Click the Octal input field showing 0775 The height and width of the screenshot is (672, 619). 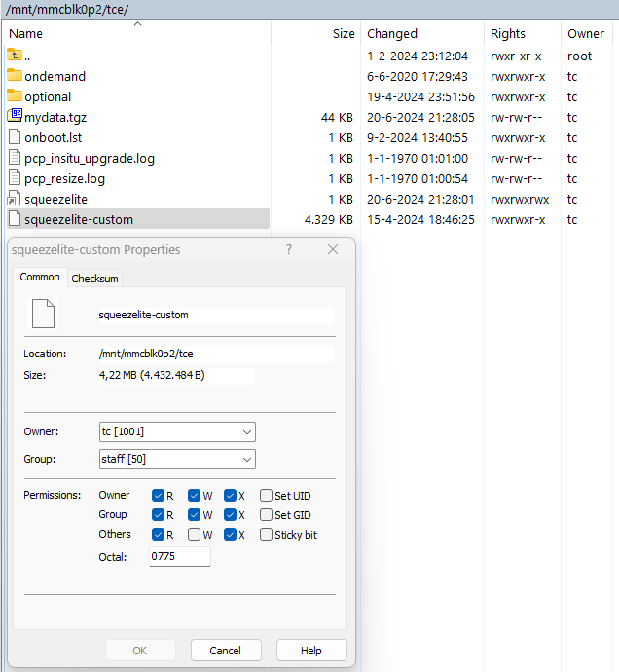coord(180,556)
